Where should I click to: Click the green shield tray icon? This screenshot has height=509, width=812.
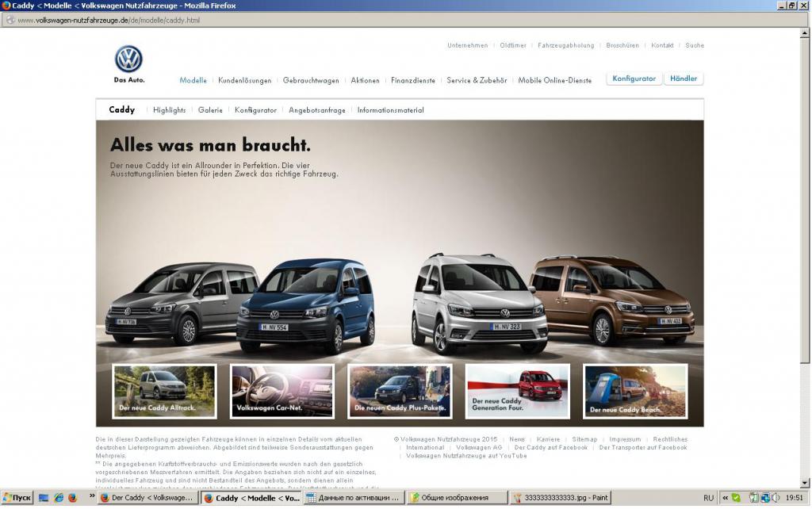(x=736, y=498)
